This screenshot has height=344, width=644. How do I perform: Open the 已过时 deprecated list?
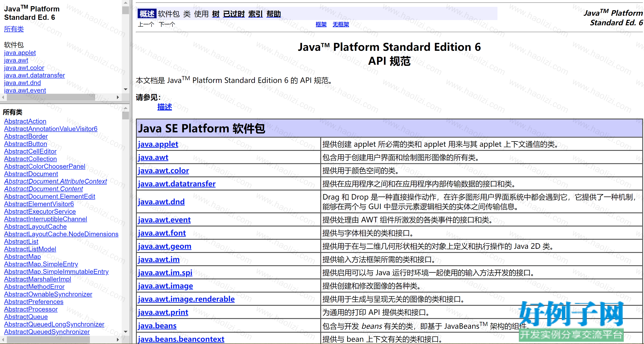tap(234, 14)
